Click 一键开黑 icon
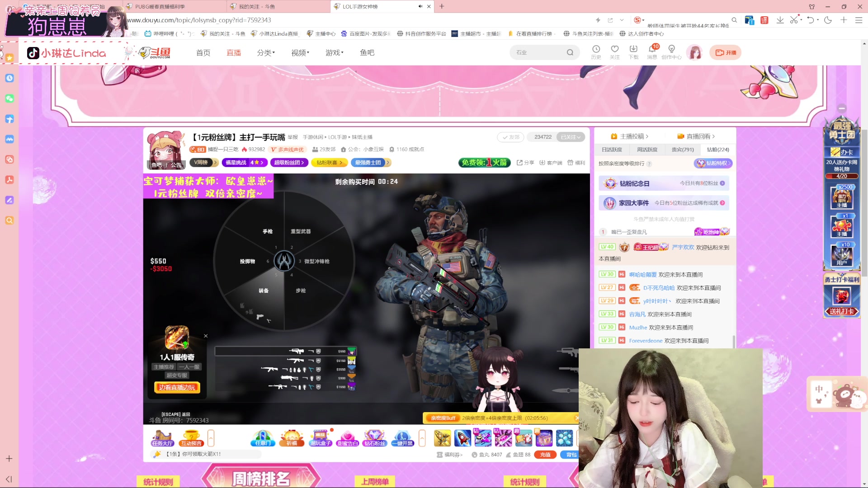 [x=402, y=438]
